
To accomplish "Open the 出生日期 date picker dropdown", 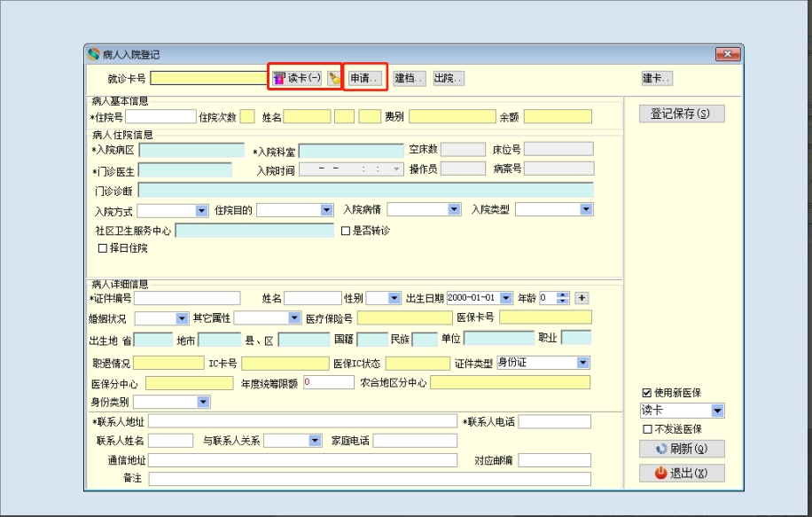I will point(506,298).
